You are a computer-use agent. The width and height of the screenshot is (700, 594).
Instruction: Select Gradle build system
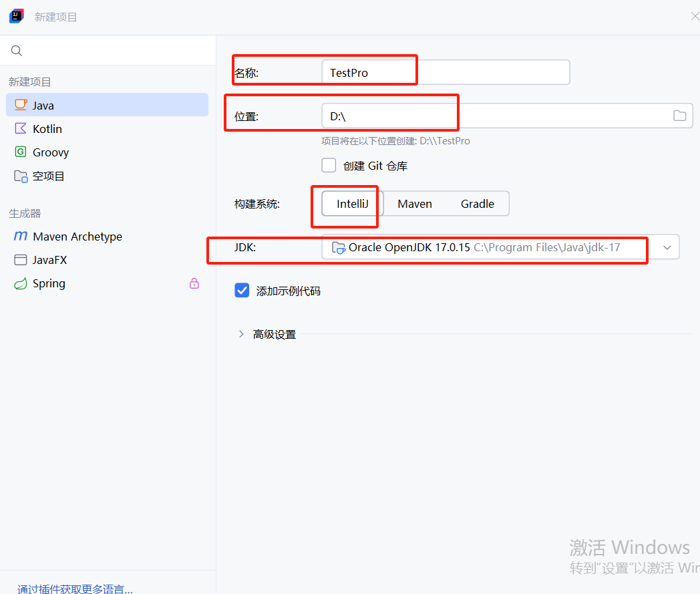pyautogui.click(x=477, y=204)
